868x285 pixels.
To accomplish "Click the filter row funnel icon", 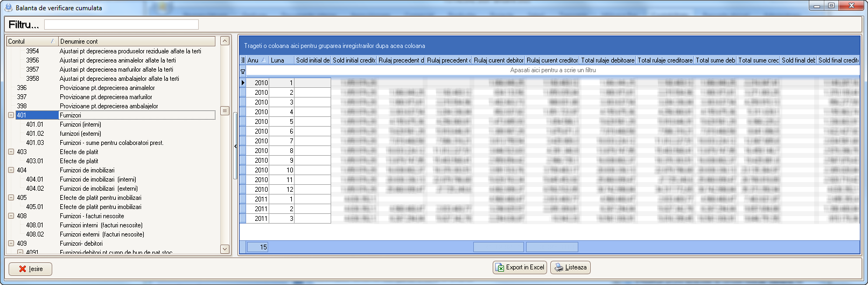I will click(243, 71).
